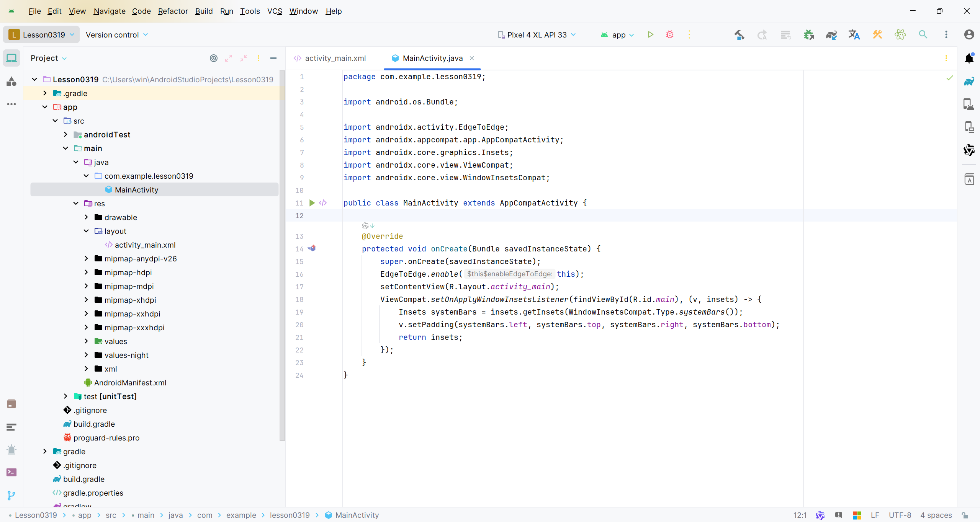Open the app run configuration dropdown
The height and width of the screenshot is (522, 980).
(617, 35)
